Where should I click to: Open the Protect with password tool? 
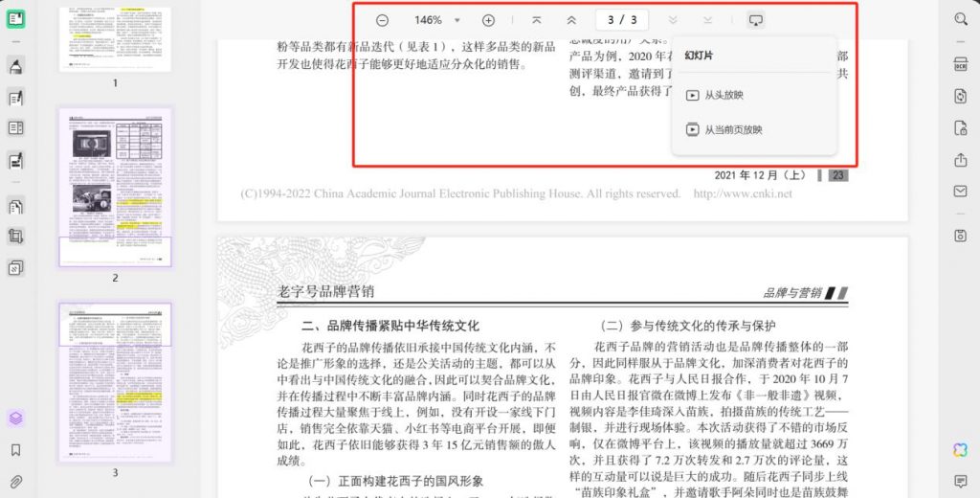(x=961, y=128)
